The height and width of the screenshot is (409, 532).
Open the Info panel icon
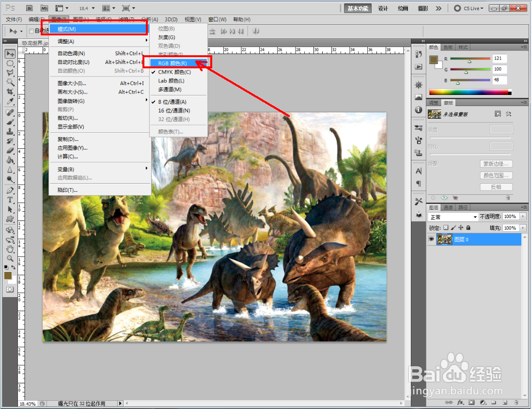point(418,110)
